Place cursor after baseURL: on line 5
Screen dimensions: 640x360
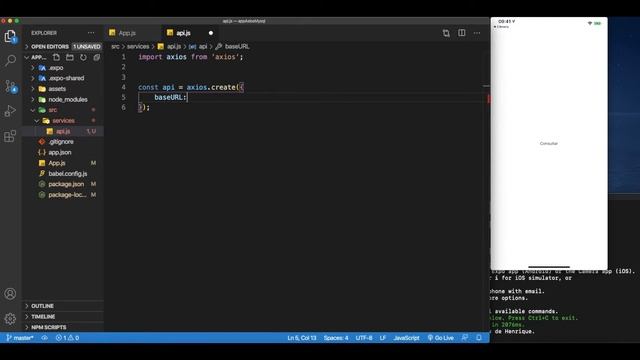pos(187,97)
